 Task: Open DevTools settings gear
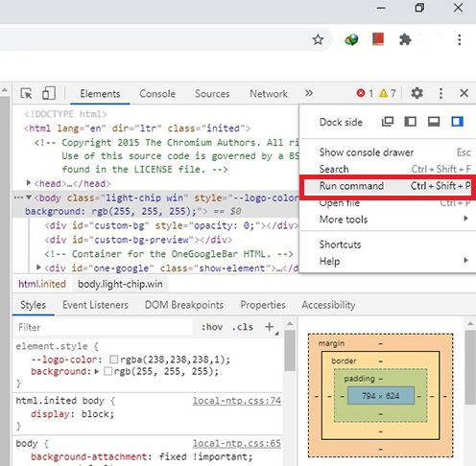[x=416, y=93]
